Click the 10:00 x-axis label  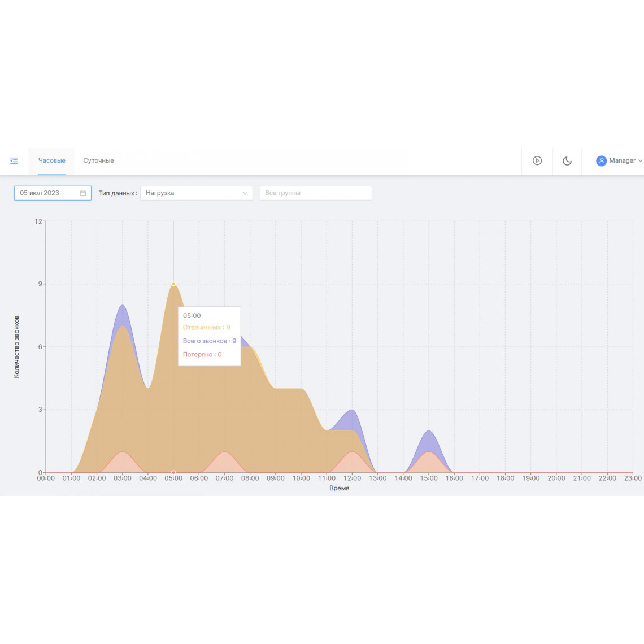click(x=301, y=478)
